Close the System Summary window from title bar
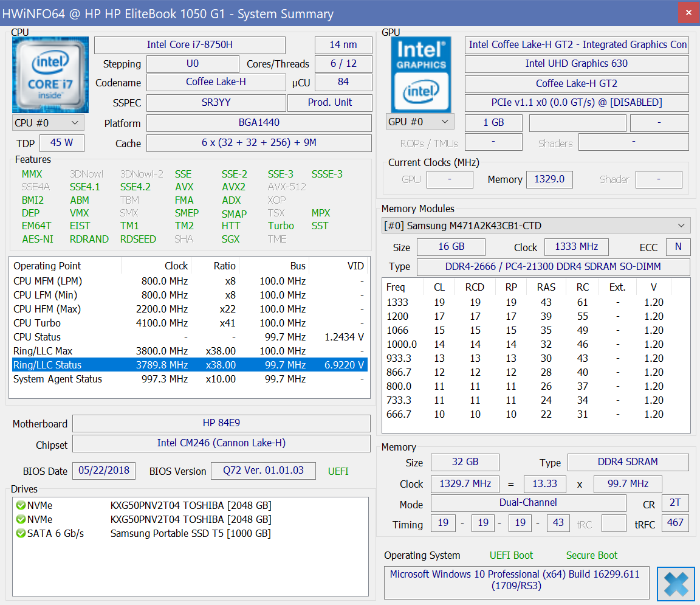The image size is (700, 605). click(x=688, y=12)
